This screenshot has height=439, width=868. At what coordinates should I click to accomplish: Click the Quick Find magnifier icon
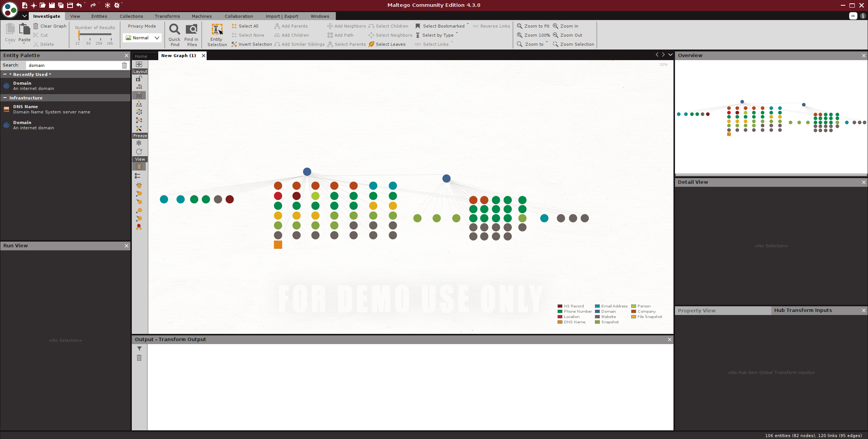point(174,29)
